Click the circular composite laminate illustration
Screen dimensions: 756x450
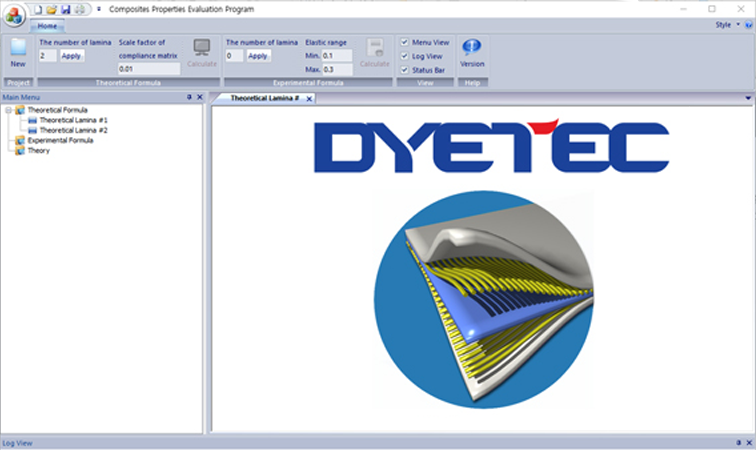point(484,299)
